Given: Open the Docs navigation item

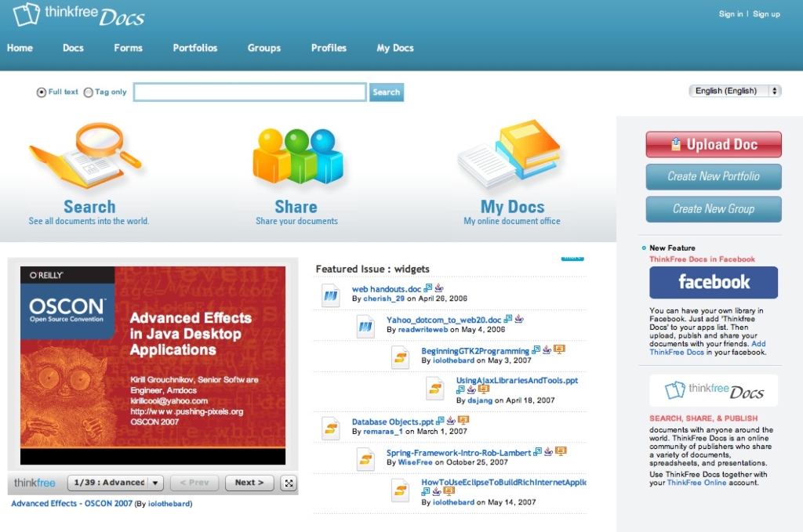Looking at the screenshot, I should [73, 48].
